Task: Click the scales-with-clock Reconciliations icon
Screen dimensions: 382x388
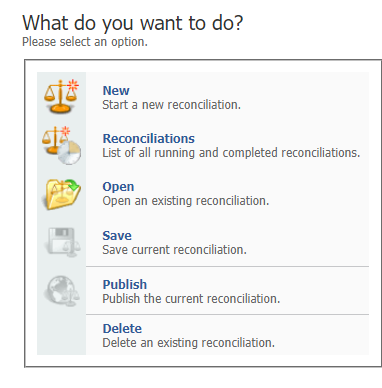Action: point(61,145)
